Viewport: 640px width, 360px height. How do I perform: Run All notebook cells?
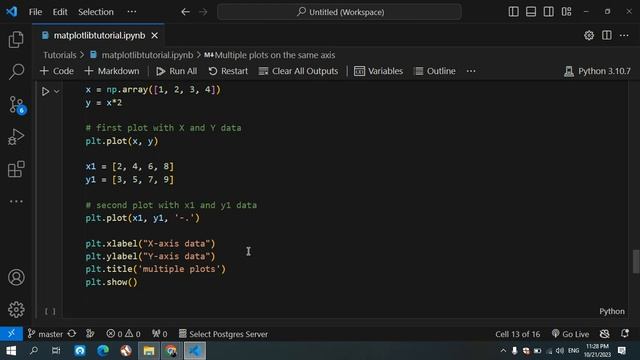176,71
